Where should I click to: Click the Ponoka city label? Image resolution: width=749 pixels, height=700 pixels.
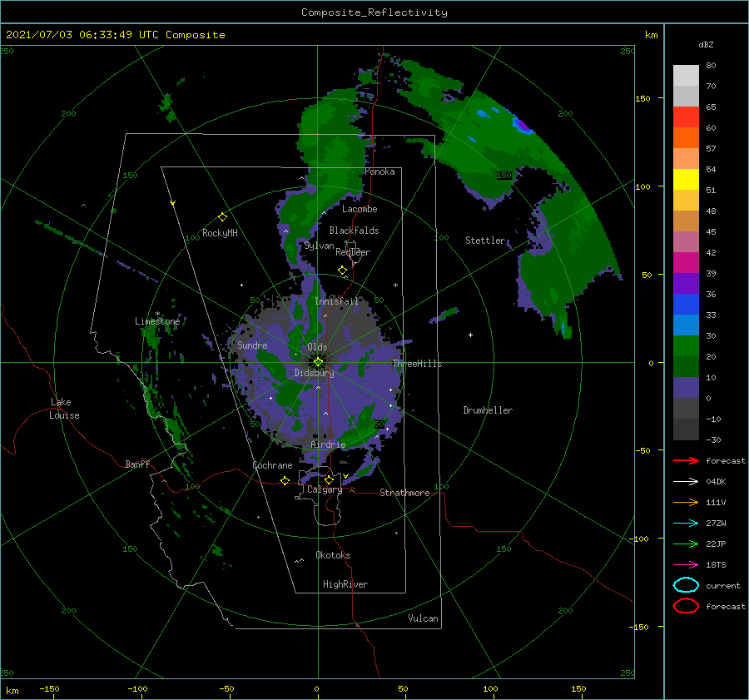pos(379,171)
